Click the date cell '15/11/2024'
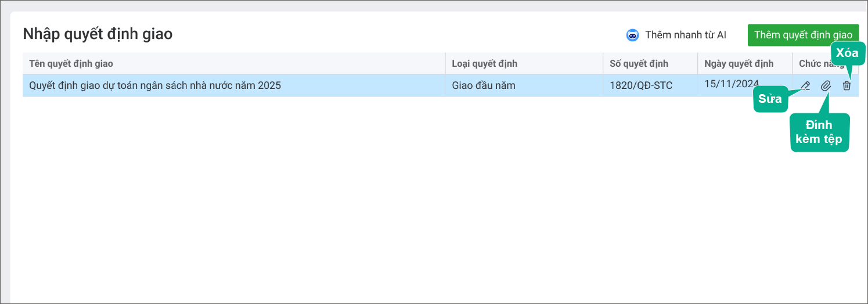This screenshot has width=868, height=304. click(731, 83)
